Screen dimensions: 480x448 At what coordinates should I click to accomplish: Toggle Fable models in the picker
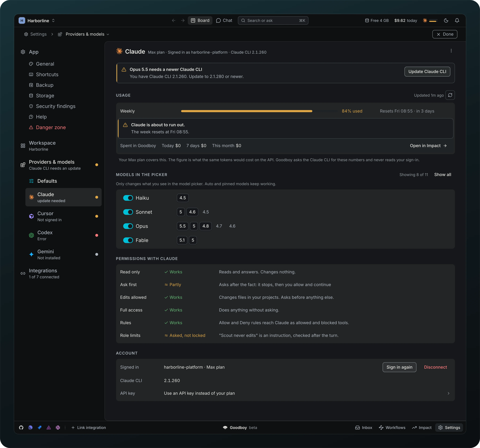(x=128, y=240)
